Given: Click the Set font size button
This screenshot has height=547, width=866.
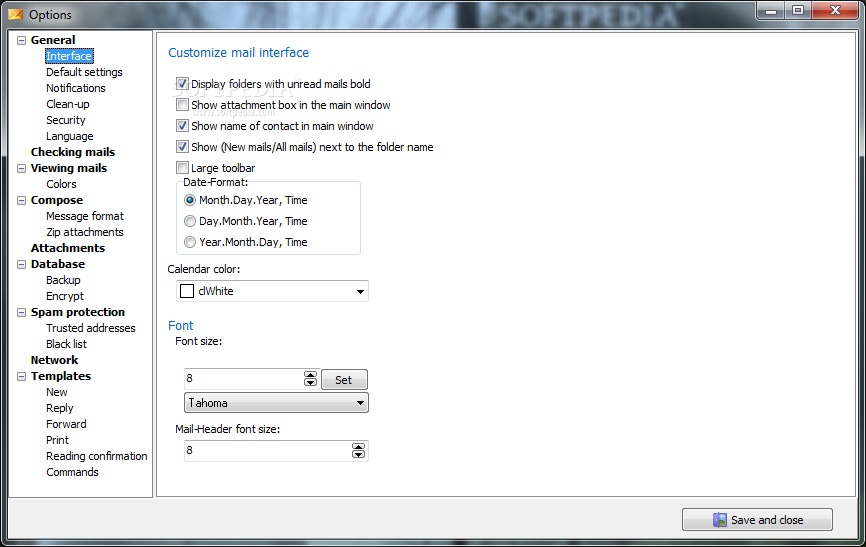Looking at the screenshot, I should 344,380.
